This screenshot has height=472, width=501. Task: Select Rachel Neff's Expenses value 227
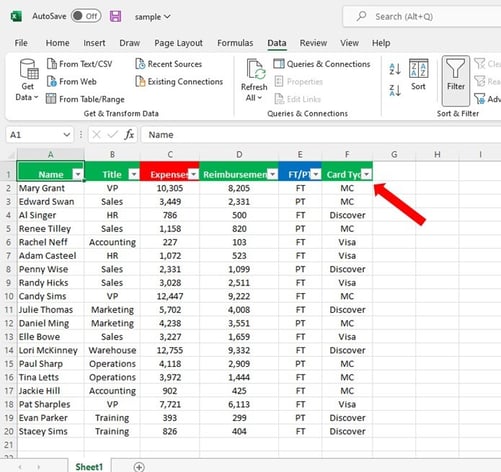[x=170, y=242]
